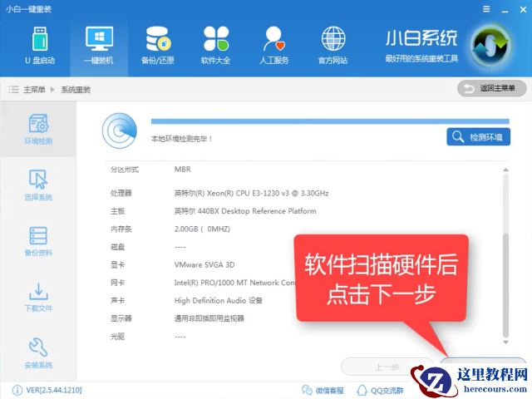Select the 安装系统 step in sidebar

pyautogui.click(x=38, y=353)
